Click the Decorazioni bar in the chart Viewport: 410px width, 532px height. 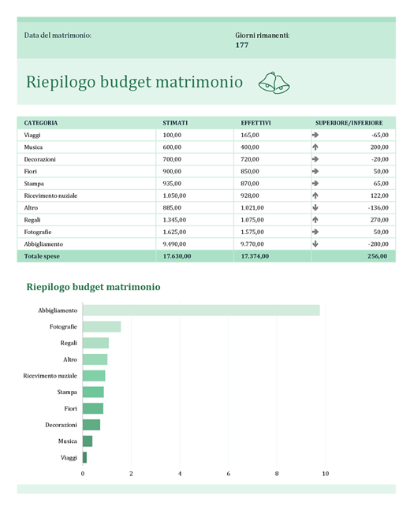click(x=91, y=425)
